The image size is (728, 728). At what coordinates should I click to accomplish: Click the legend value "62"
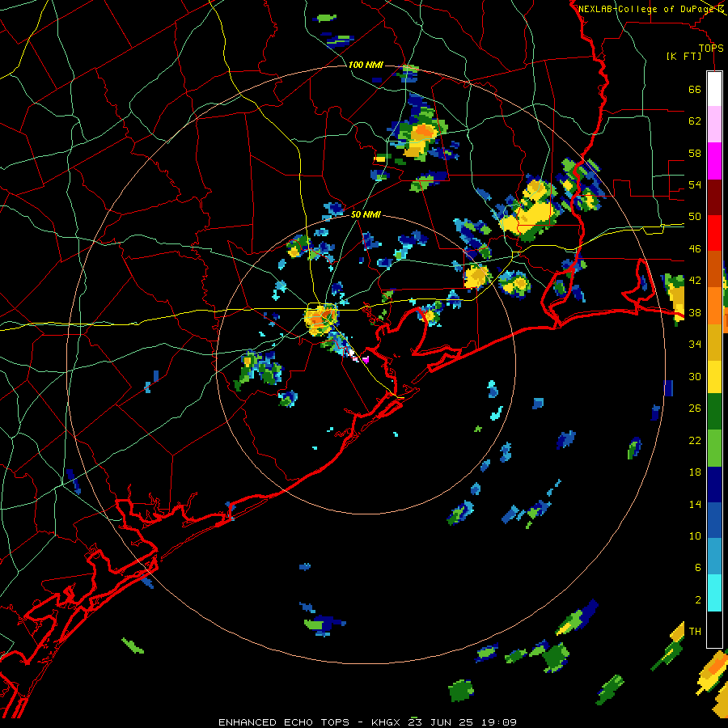(695, 121)
